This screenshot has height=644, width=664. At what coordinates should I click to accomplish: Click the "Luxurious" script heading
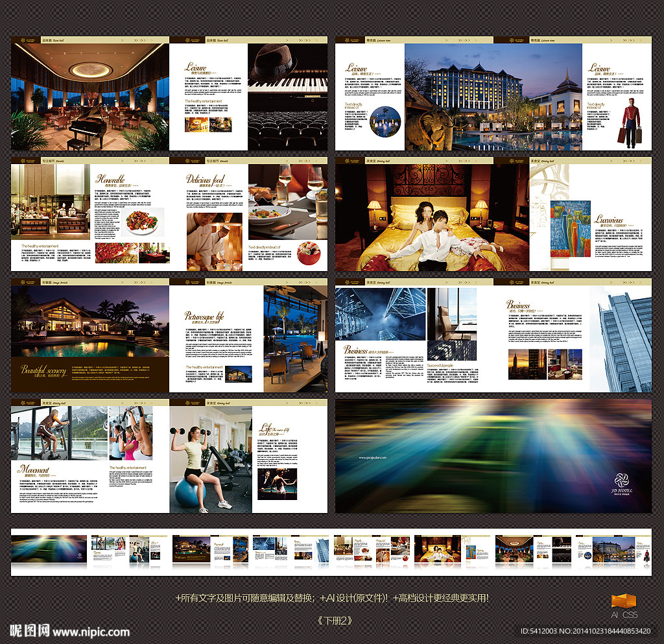click(608, 219)
